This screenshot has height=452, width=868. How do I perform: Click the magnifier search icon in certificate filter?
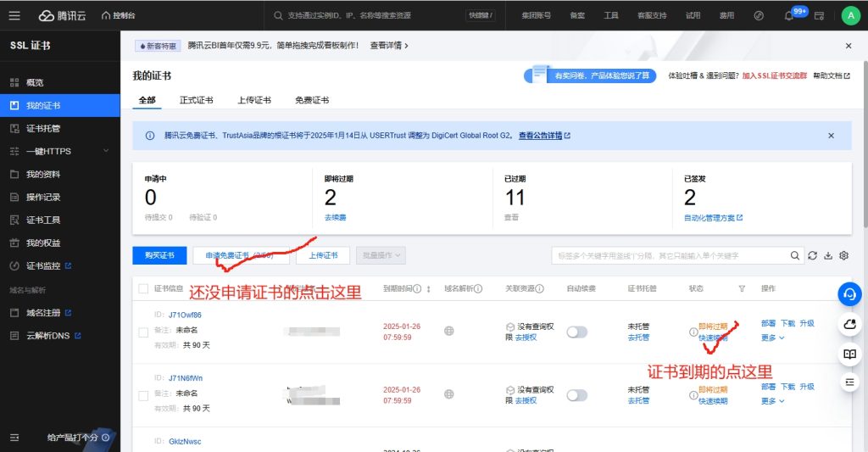pyautogui.click(x=795, y=255)
